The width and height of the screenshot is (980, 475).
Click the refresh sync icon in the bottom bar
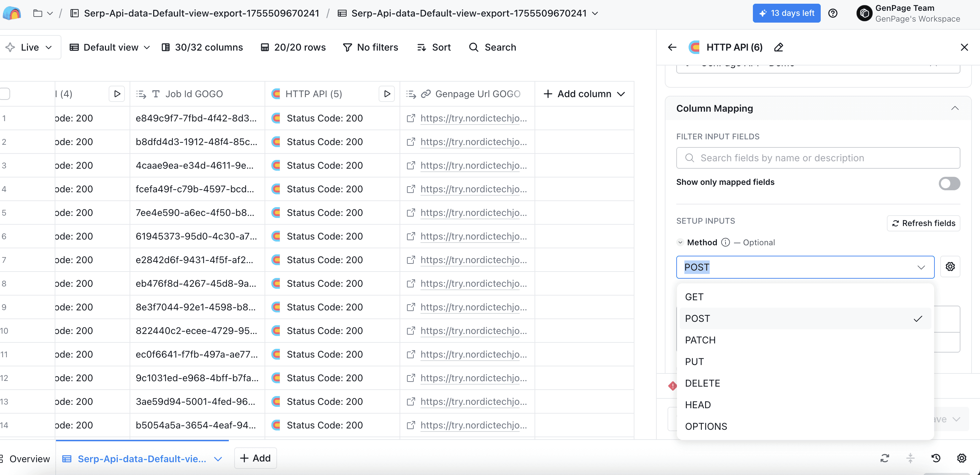(x=884, y=458)
